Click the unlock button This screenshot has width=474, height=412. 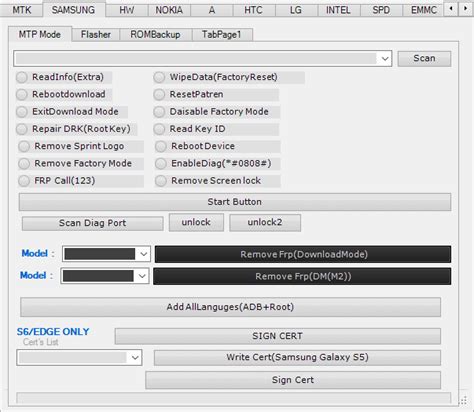(x=196, y=222)
